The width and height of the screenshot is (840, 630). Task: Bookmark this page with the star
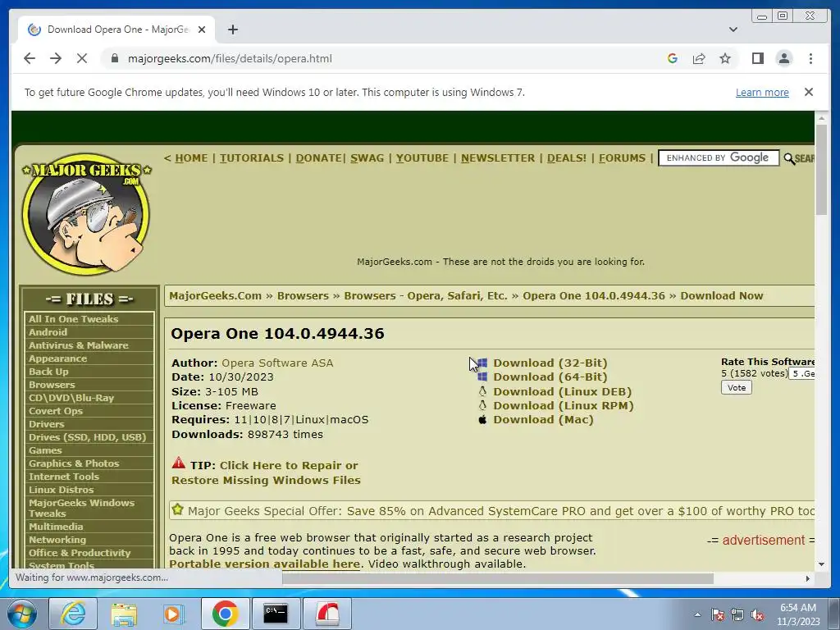tap(725, 58)
